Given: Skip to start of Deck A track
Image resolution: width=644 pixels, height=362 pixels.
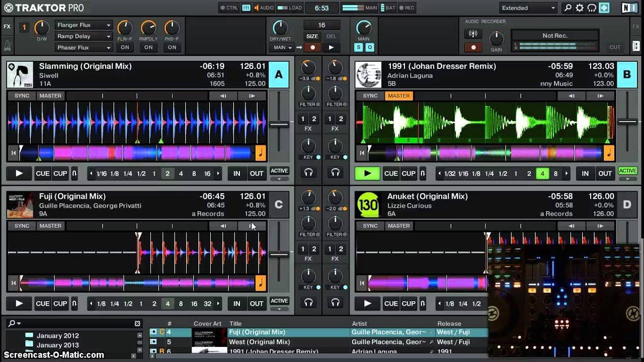Looking at the screenshot, I should tap(13, 153).
